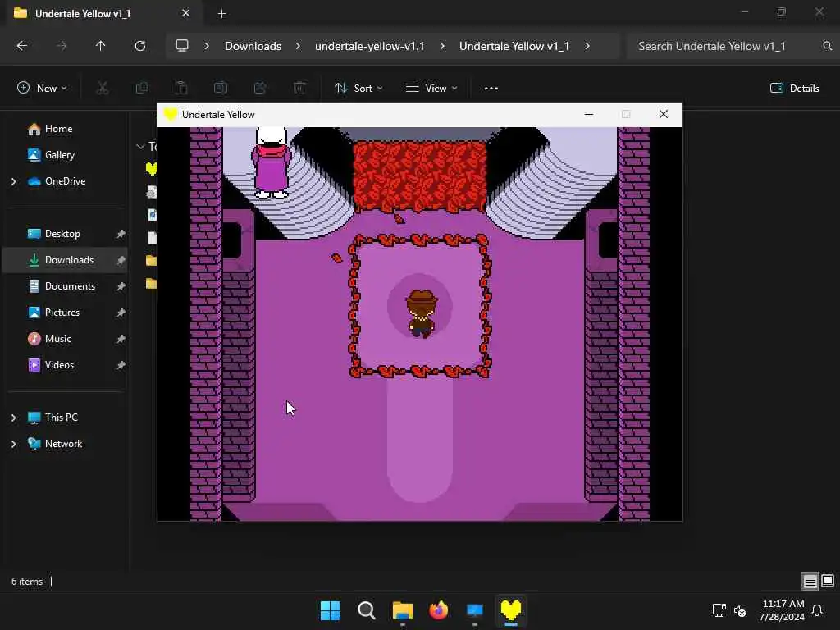The height and width of the screenshot is (630, 840).
Task: Click the Cut toolbar icon
Action: [103, 88]
